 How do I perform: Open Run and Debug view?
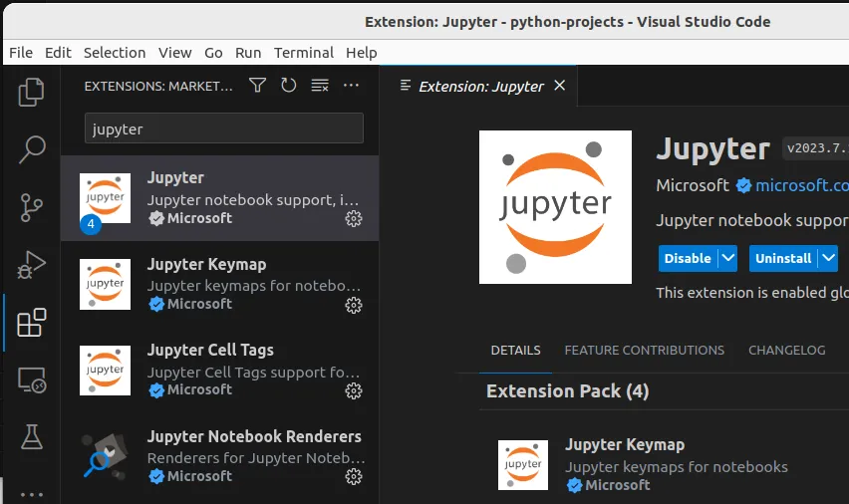(32, 265)
